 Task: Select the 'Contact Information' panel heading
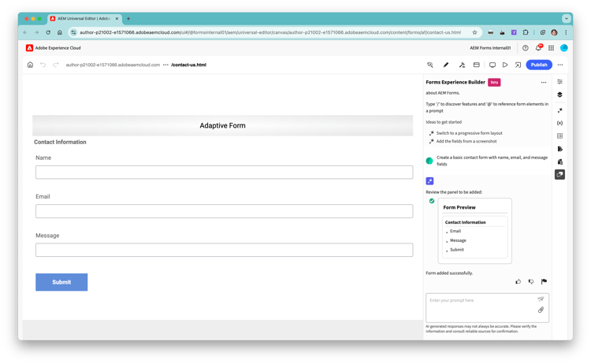(60, 142)
